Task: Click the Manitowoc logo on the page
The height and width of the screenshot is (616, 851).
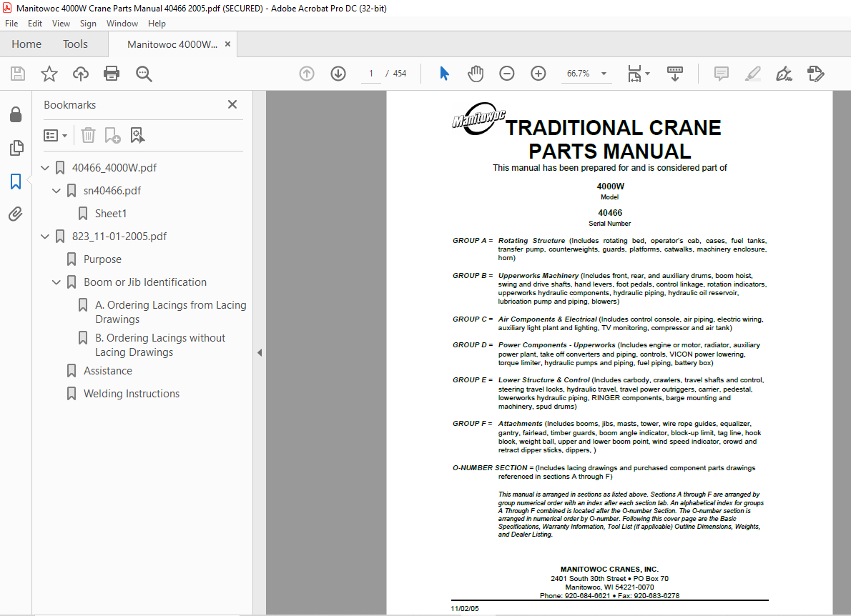Action: (478, 118)
